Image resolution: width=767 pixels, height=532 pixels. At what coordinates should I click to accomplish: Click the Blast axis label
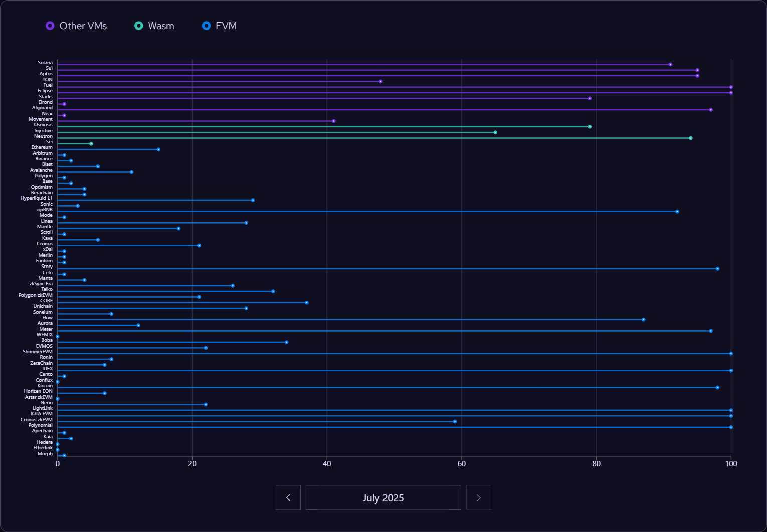(x=48, y=164)
